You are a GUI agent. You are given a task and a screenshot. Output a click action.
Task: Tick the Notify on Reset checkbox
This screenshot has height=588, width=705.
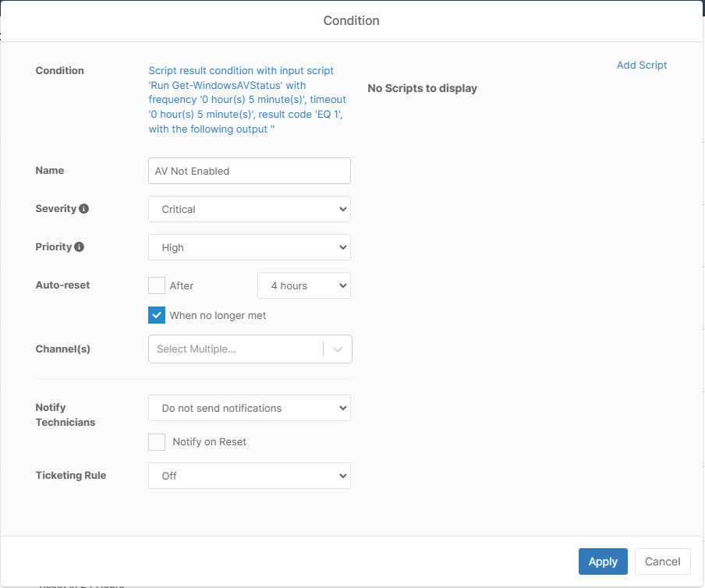click(x=157, y=442)
